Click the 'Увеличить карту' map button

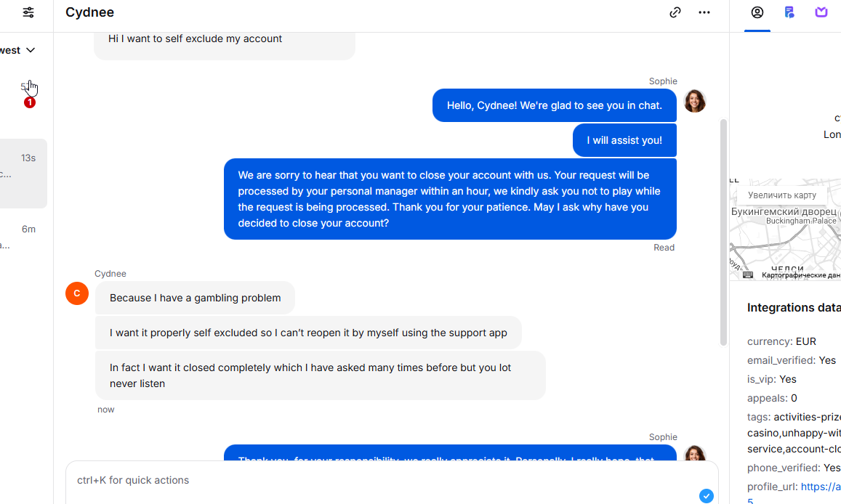[x=782, y=195]
